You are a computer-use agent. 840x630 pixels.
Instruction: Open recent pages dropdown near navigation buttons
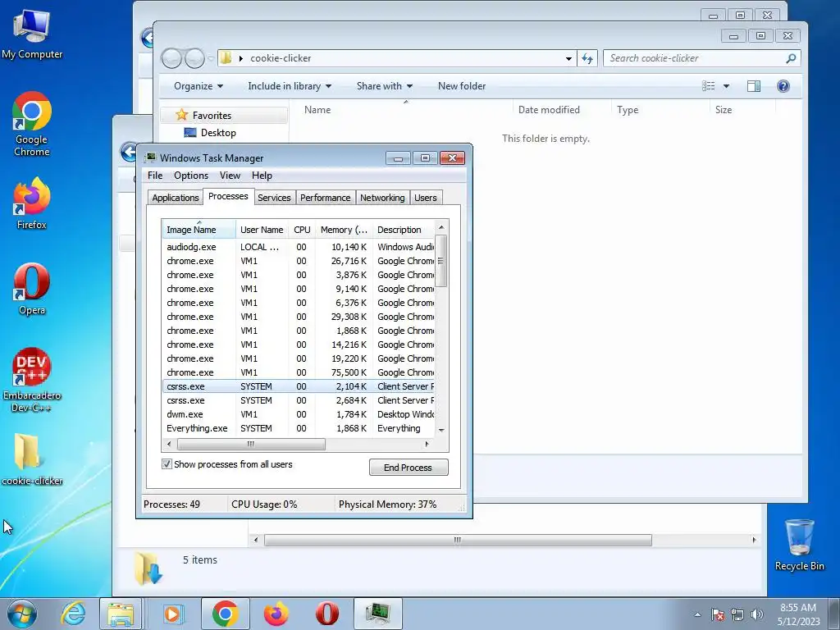[211, 58]
